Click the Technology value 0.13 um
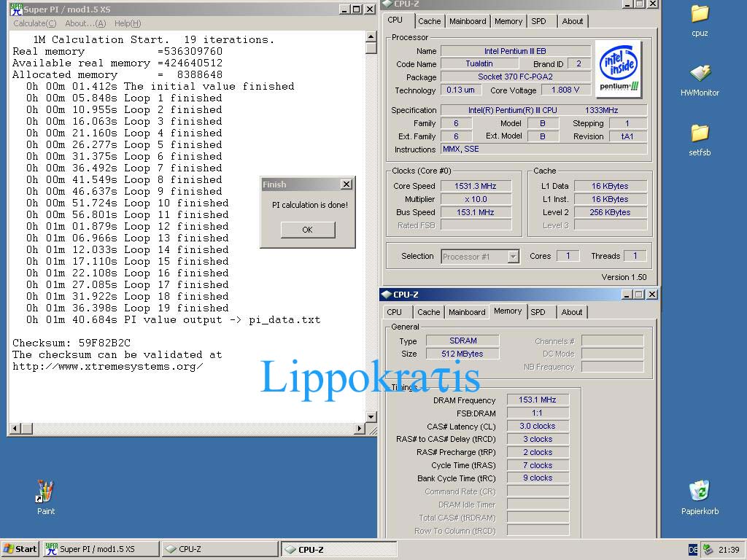This screenshot has width=747, height=560. (460, 90)
